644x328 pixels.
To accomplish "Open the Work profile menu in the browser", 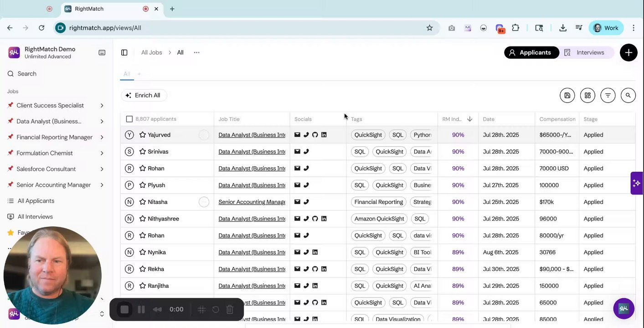I will (x=606, y=28).
